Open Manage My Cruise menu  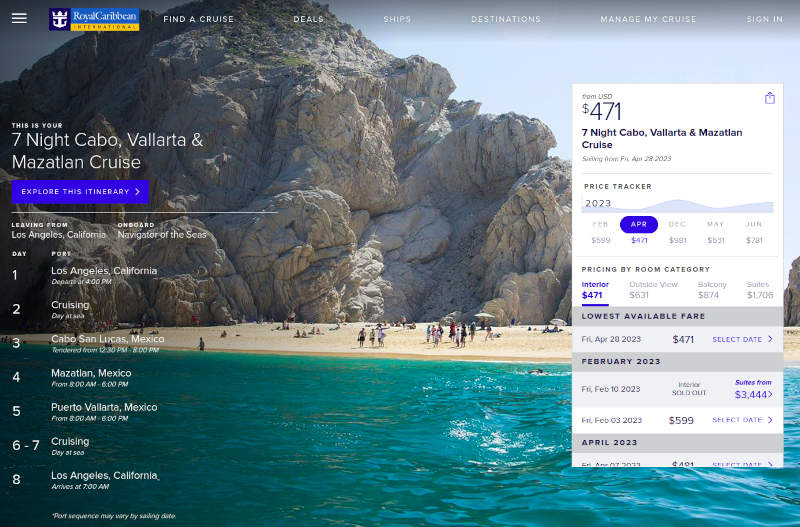point(648,19)
